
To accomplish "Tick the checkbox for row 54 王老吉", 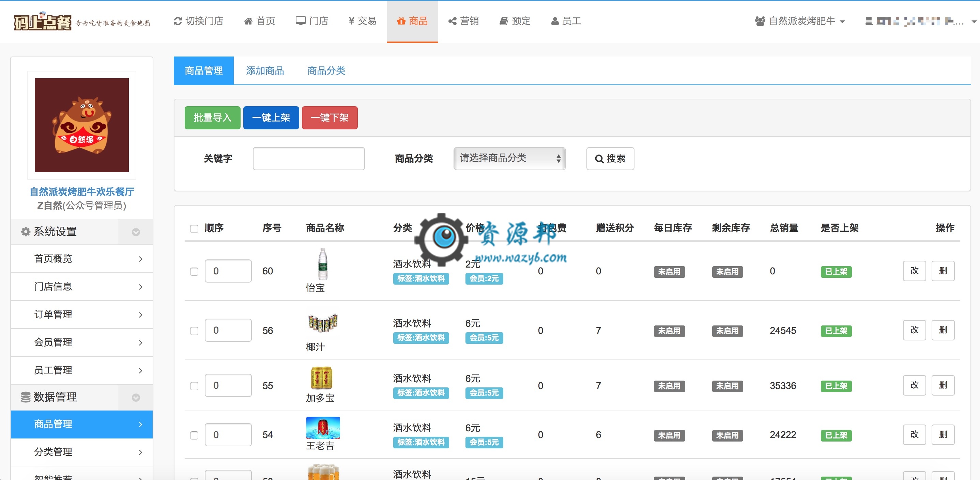I will (x=194, y=435).
